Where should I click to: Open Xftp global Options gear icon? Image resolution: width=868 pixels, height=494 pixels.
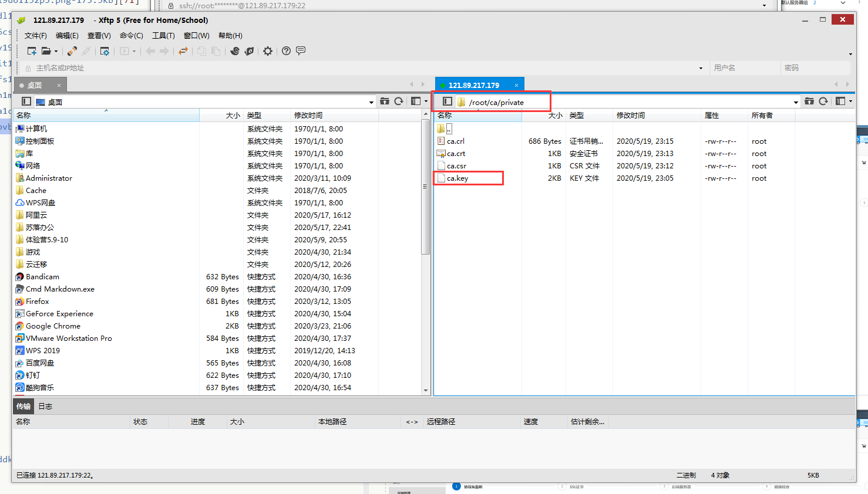click(x=268, y=51)
